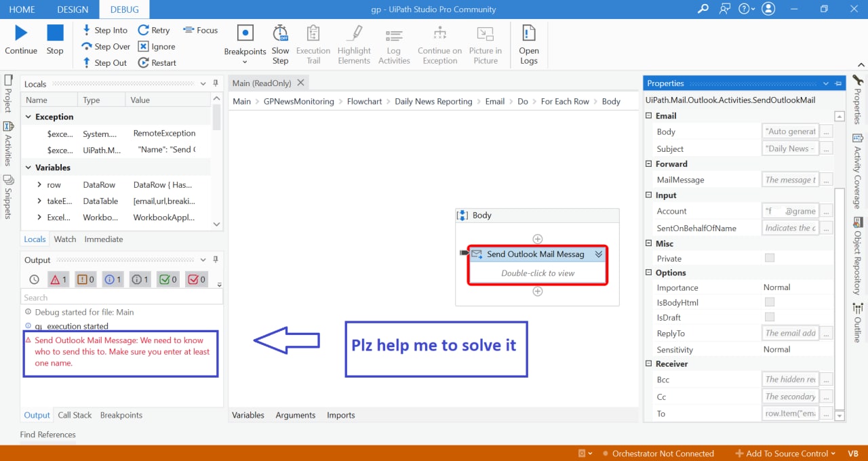Click GPNewsMonitoring in breadcrumb
Image resolution: width=868 pixels, height=461 pixels.
click(x=299, y=101)
